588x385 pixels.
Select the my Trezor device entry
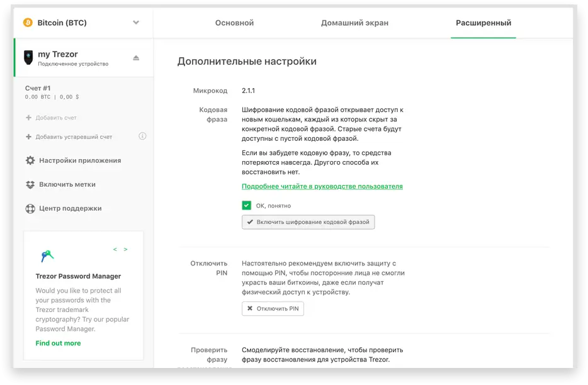84,58
